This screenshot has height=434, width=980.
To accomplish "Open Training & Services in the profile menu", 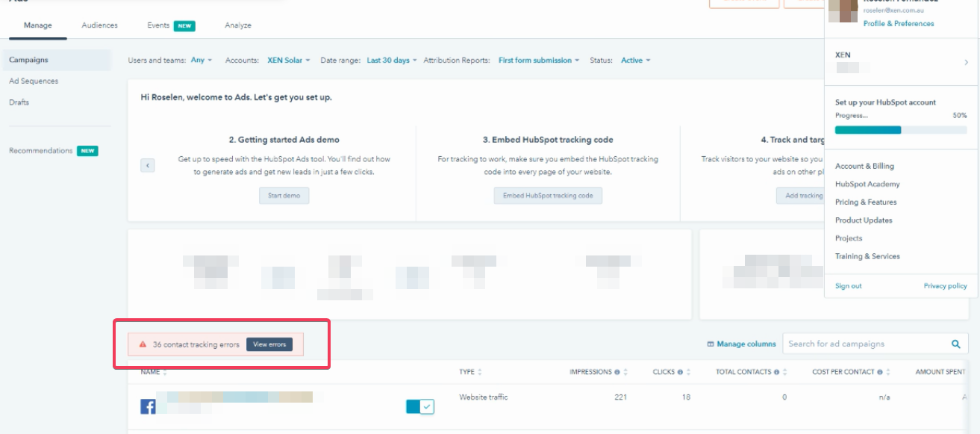I will pos(867,256).
